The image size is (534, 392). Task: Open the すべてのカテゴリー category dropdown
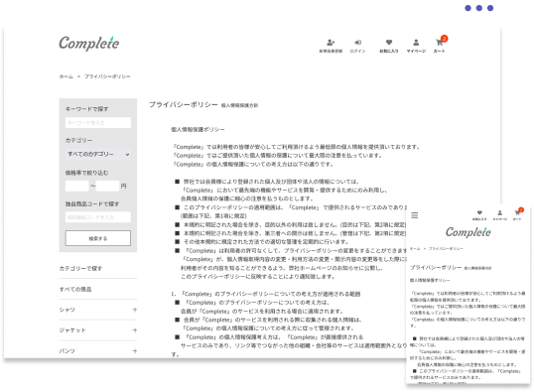coord(98,154)
